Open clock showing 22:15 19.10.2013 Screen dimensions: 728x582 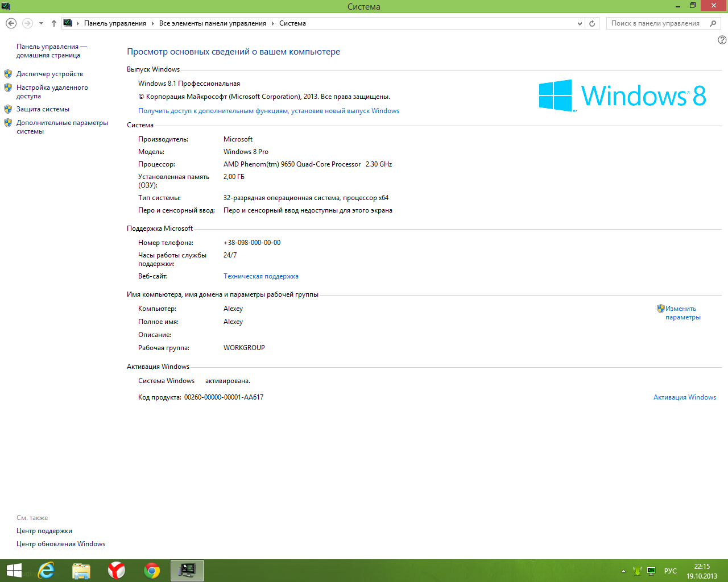pyautogui.click(x=702, y=571)
